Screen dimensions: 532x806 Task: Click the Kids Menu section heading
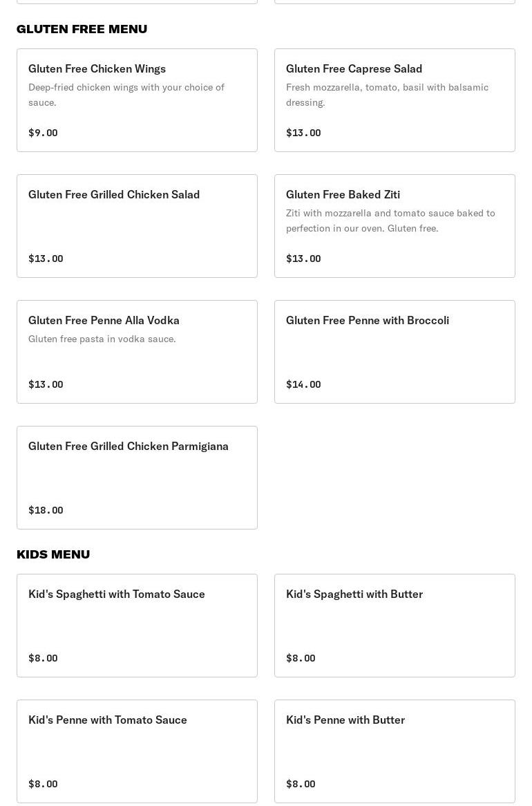click(53, 554)
